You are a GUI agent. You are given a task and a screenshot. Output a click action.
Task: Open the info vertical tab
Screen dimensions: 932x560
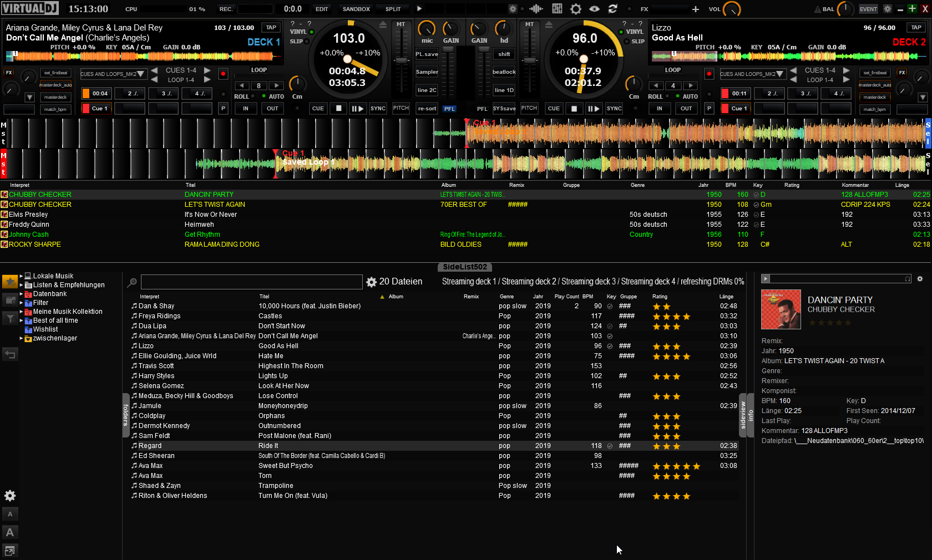pyautogui.click(x=751, y=415)
